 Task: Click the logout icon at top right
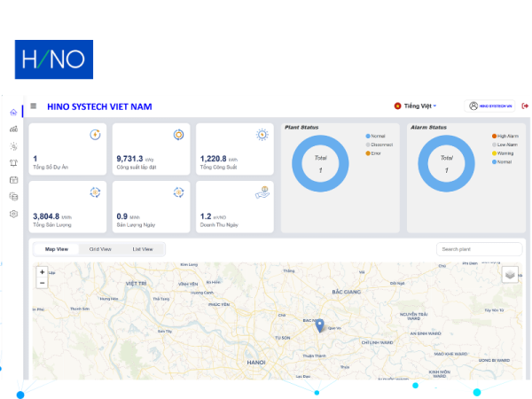pos(525,106)
